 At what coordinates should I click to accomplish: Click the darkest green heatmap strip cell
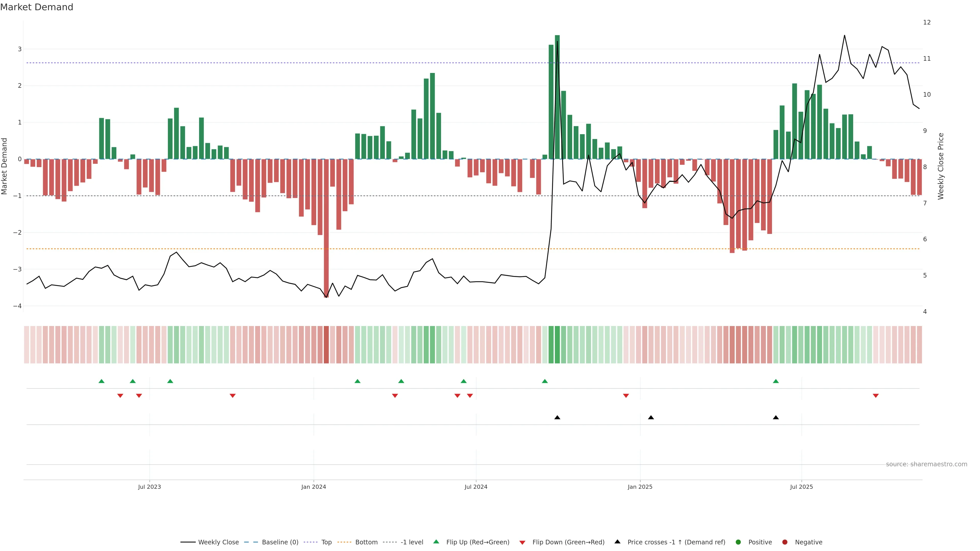[x=557, y=345]
